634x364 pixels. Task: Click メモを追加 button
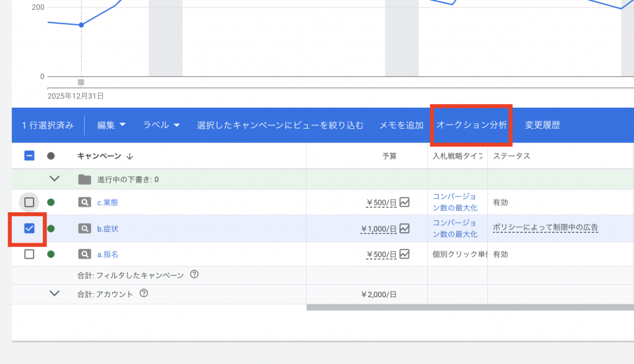click(x=401, y=125)
